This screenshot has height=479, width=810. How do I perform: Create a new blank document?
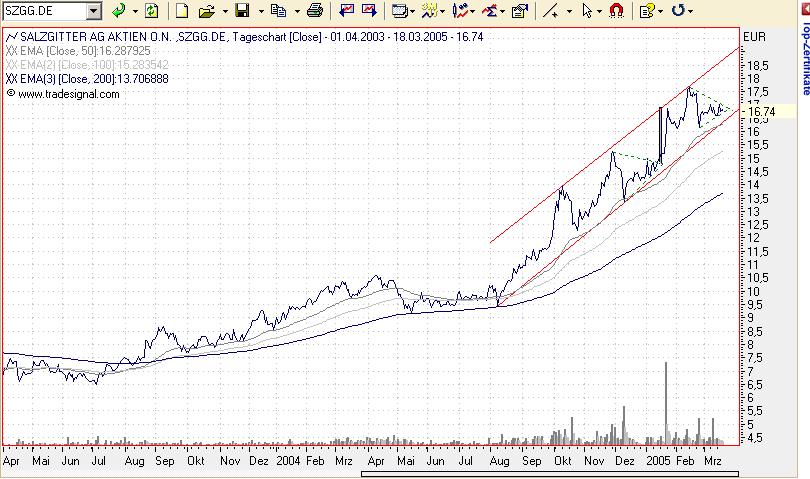pos(182,10)
